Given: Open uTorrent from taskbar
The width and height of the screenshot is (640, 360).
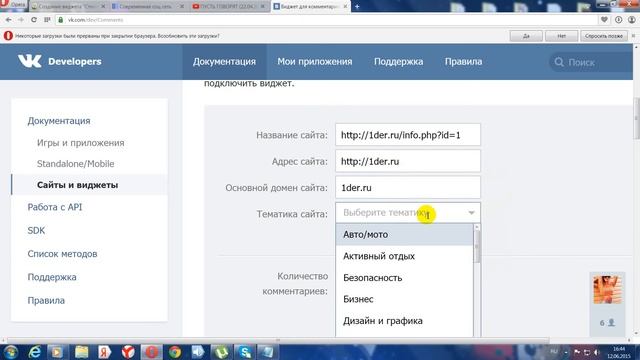Looking at the screenshot, I should click(x=221, y=352).
